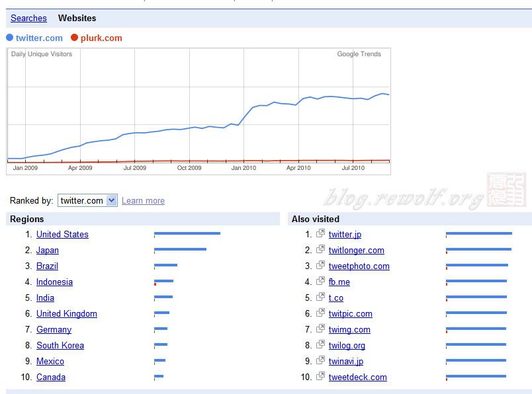Open the external link icon for tweetphoto.com

[320, 265]
